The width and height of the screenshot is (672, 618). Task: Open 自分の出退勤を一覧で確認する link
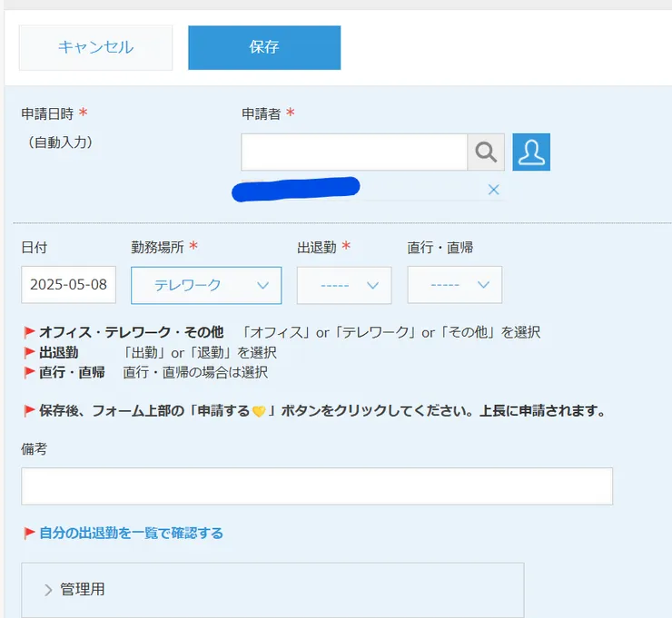point(131,534)
